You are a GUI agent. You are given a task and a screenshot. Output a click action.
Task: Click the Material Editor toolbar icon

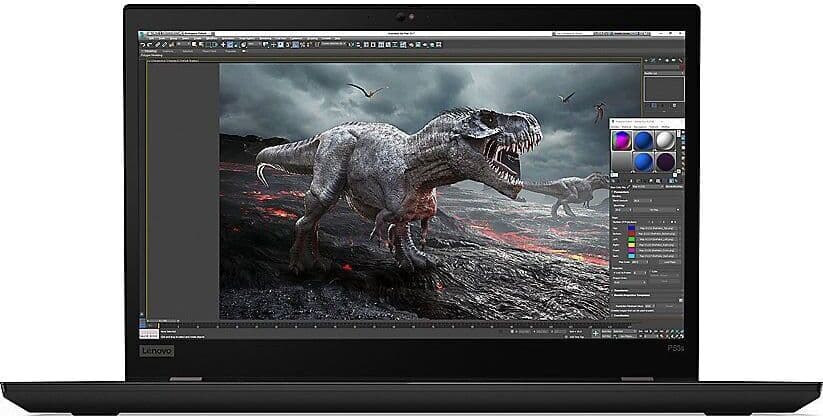(403, 45)
